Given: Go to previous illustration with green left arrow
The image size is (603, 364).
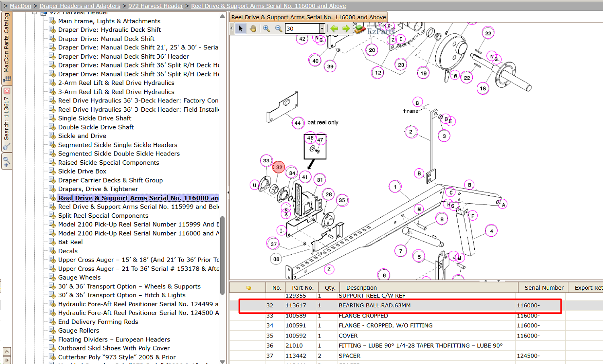Looking at the screenshot, I should point(334,29).
